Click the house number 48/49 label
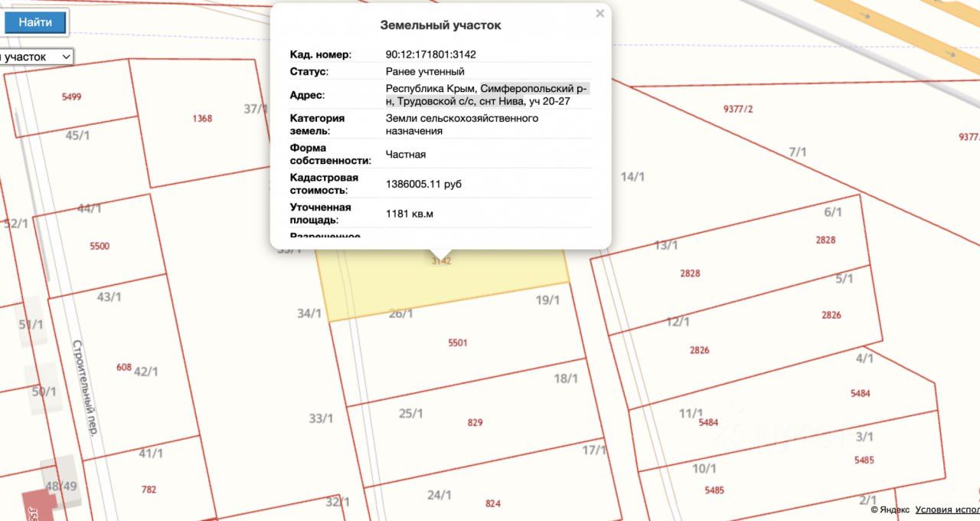This screenshot has height=521, width=980. coord(61,486)
